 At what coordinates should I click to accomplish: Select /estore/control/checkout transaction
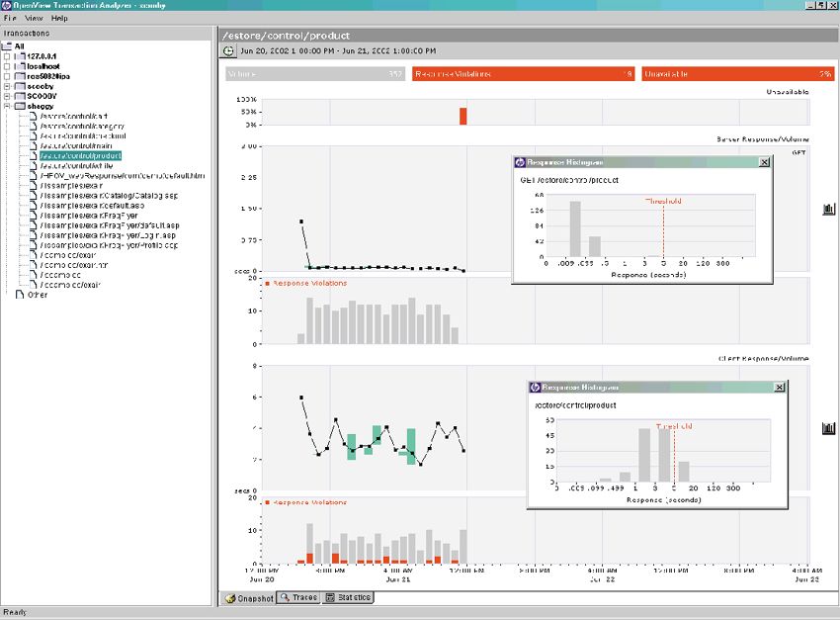(83, 136)
